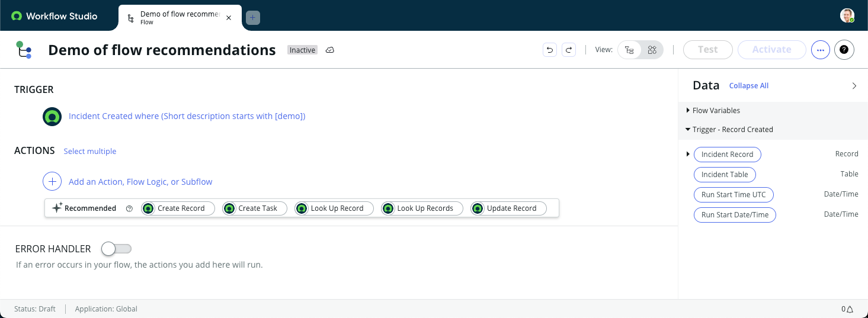Open the user profile avatar
Viewport: 868px width, 318px height.
click(847, 15)
